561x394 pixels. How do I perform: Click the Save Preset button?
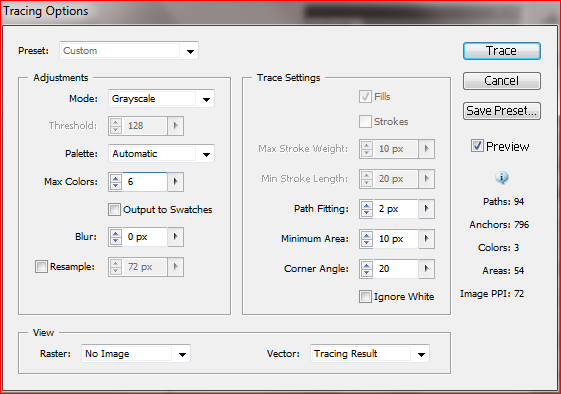502,111
